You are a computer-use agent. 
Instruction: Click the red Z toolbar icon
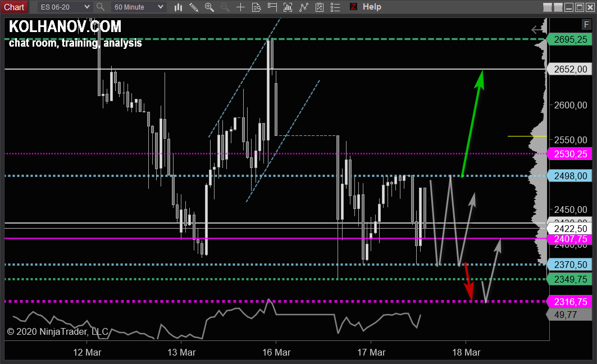[353, 7]
